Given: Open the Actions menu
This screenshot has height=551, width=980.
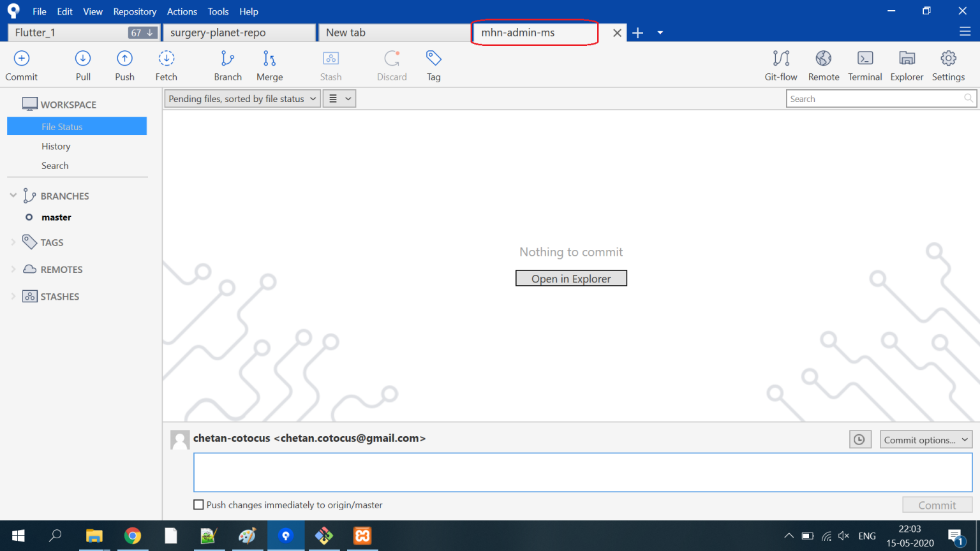Looking at the screenshot, I should click(x=182, y=11).
